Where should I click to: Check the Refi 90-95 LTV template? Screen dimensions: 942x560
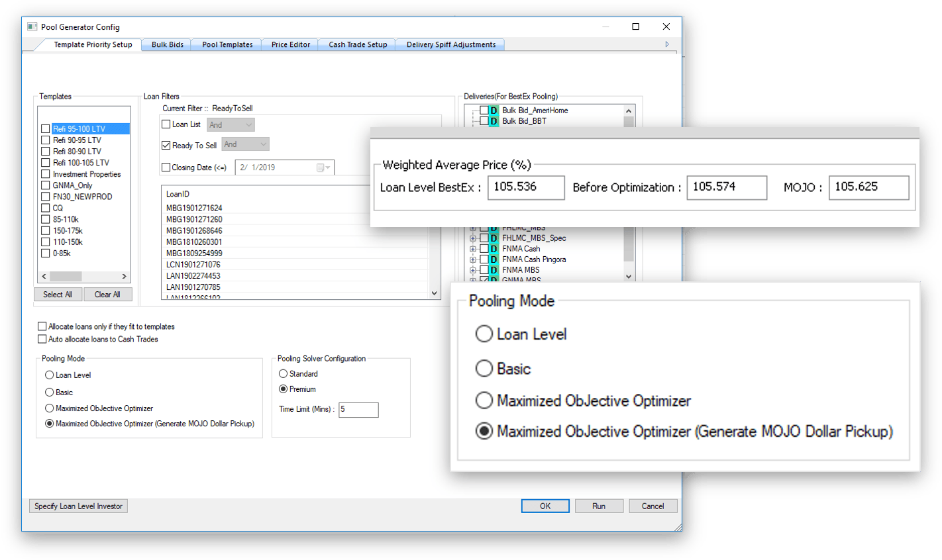[46, 140]
